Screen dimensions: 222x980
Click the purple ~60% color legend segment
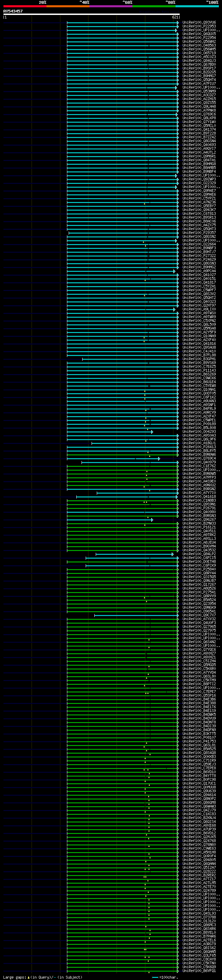(x=111, y=6)
